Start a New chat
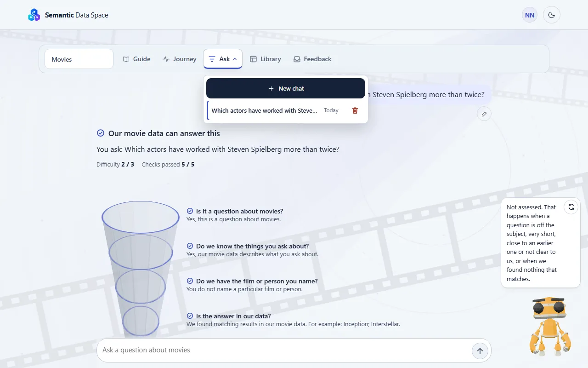 coord(286,88)
